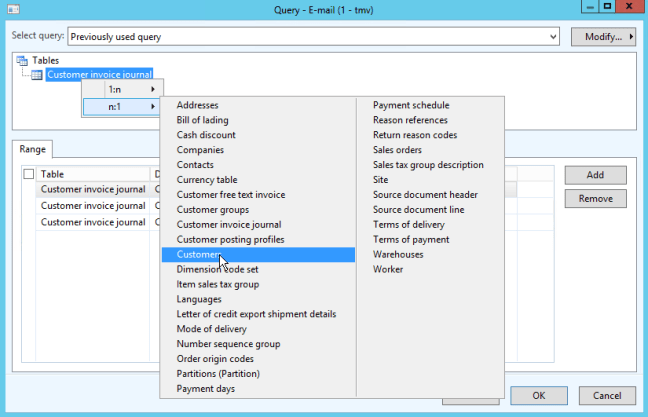The image size is (648, 417).
Task: Select Companies menu entry
Action: (x=200, y=150)
